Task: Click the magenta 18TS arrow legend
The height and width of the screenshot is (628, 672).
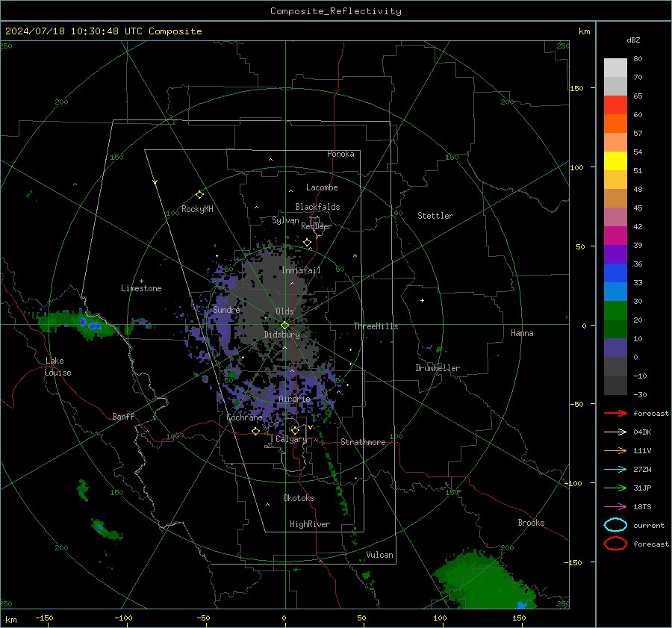Action: (x=615, y=507)
